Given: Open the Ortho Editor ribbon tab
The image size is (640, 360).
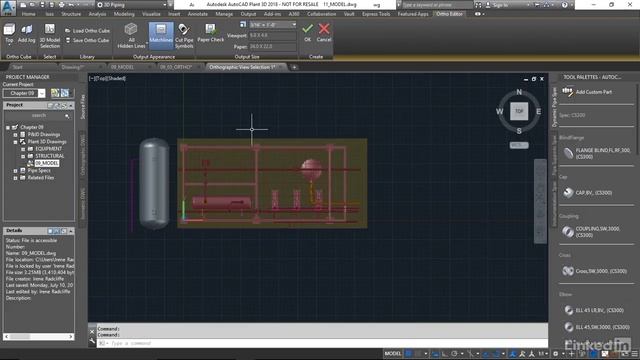Looking at the screenshot, I should pos(449,14).
